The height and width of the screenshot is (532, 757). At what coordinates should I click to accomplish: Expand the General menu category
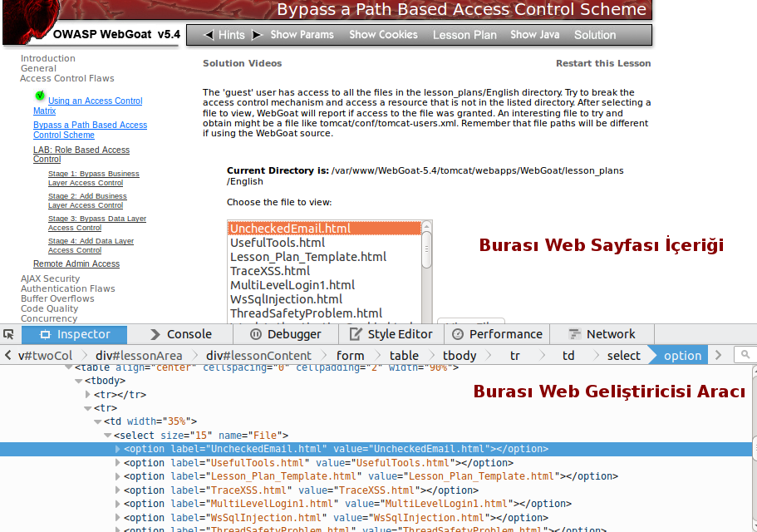(x=38, y=68)
